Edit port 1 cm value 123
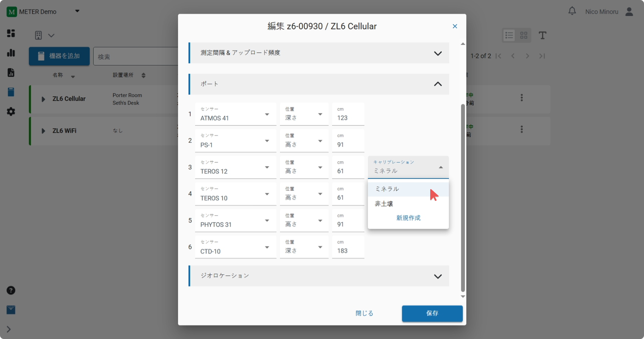The image size is (644, 339). coord(348,114)
